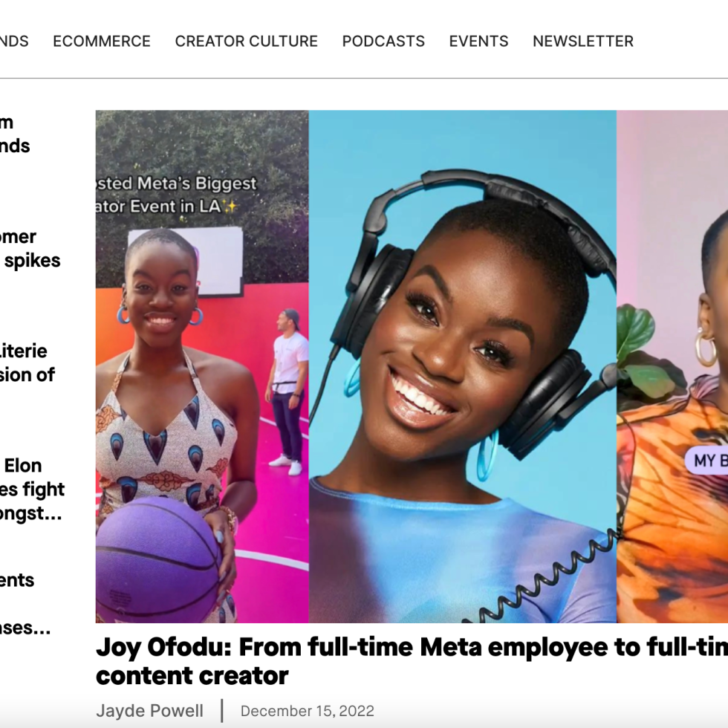The width and height of the screenshot is (728, 728).
Task: Open the sidebar headline mentioning Elon
Action: click(31, 490)
